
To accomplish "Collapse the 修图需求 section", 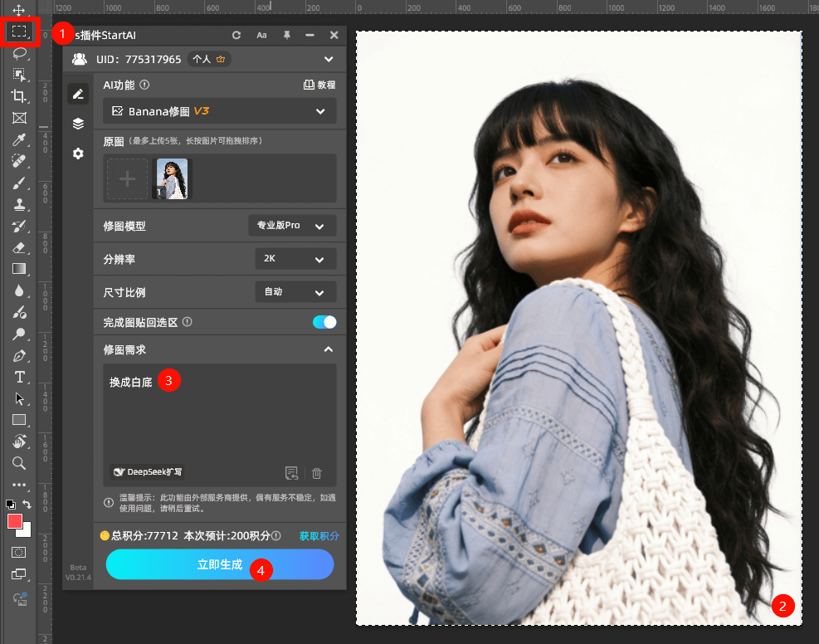I will 329,349.
